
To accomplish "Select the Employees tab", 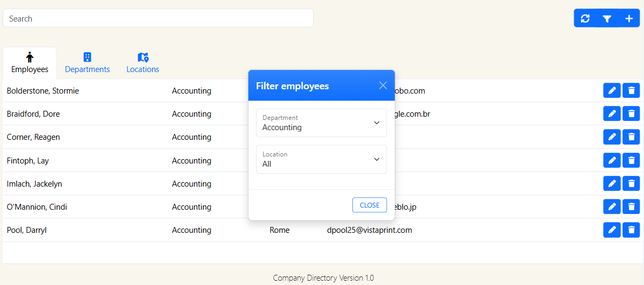I will click(x=30, y=63).
